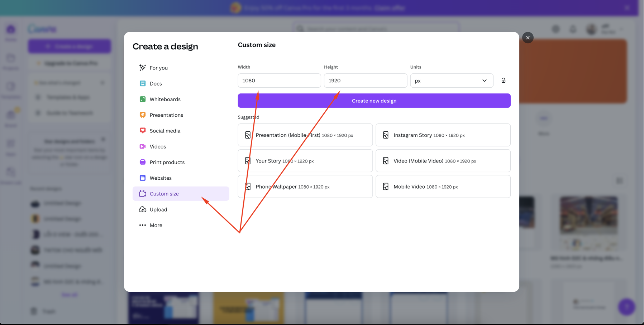Viewport: 644px width, 325px height.
Task: Click Upgrade to Canva Pro in background
Action: (x=70, y=63)
